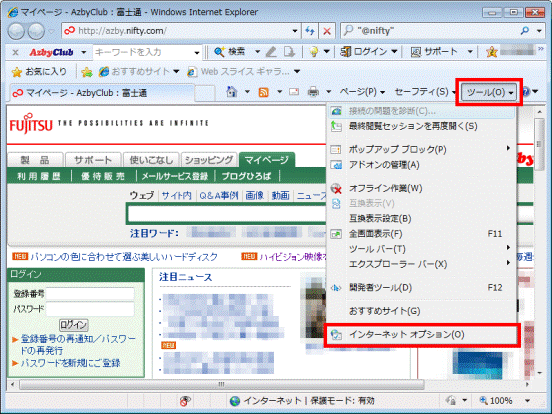Open the ページ(P) menu
The width and height of the screenshot is (552, 414).
pyautogui.click(x=362, y=92)
